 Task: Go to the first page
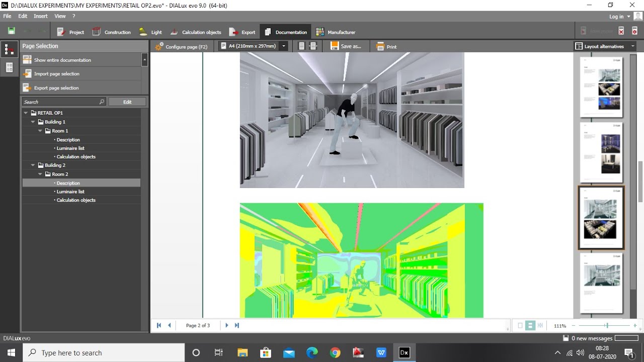click(159, 325)
